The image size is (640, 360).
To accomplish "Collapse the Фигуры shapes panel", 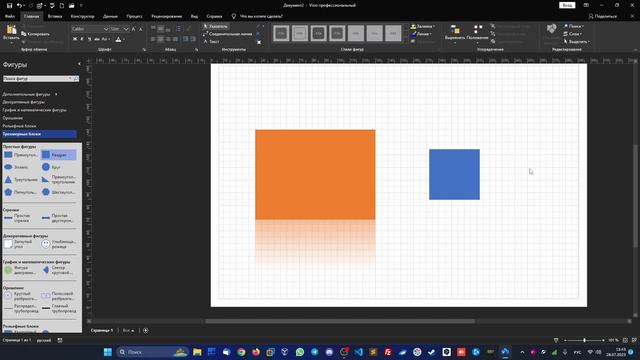I will [x=79, y=64].
